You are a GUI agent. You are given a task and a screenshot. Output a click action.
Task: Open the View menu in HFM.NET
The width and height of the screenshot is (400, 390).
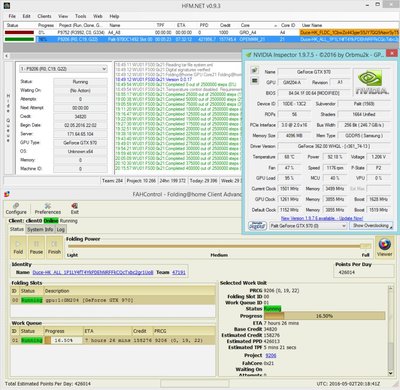click(63, 16)
